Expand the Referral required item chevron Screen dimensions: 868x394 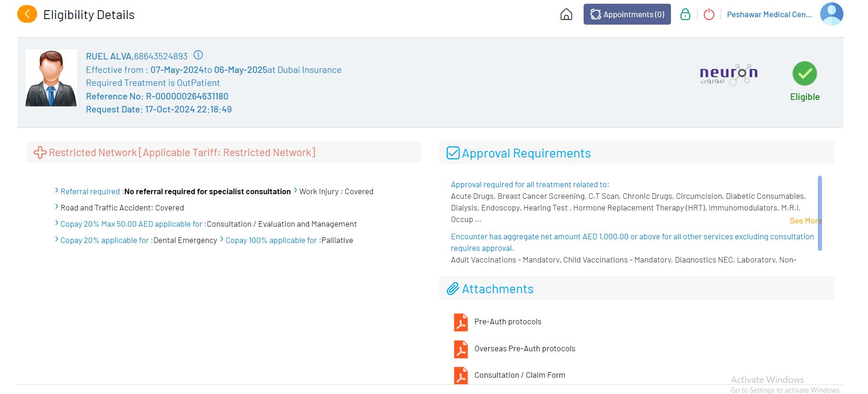[x=57, y=190]
